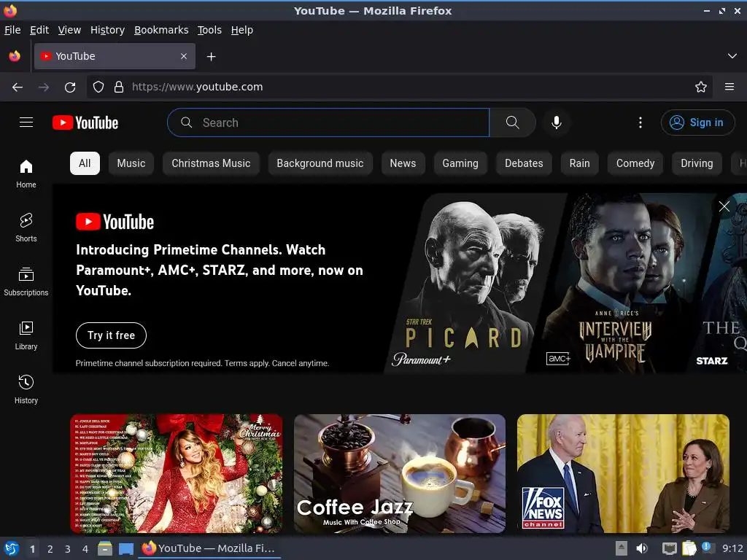
Task: Click the URL address bar
Action: coord(400,87)
